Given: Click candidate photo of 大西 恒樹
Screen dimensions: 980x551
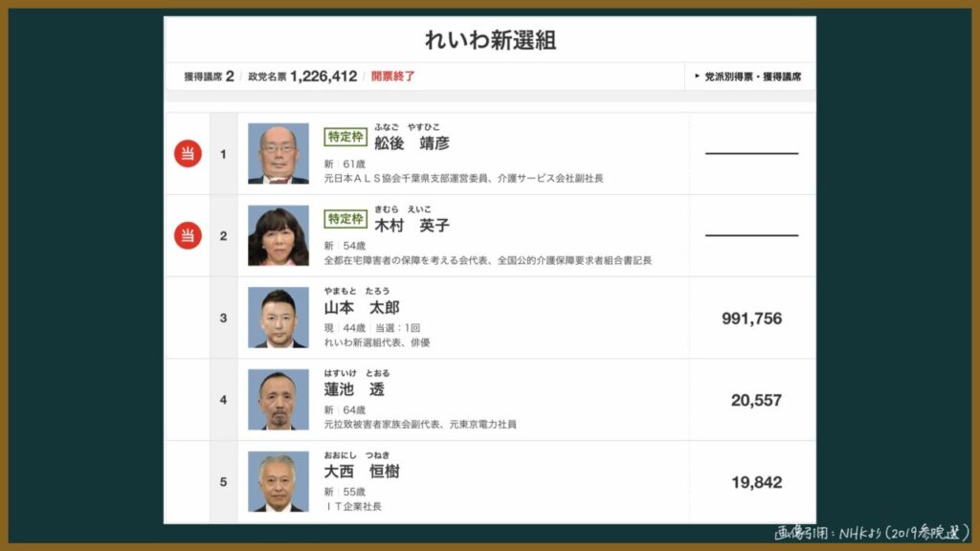Looking at the screenshot, I should click(x=278, y=481).
